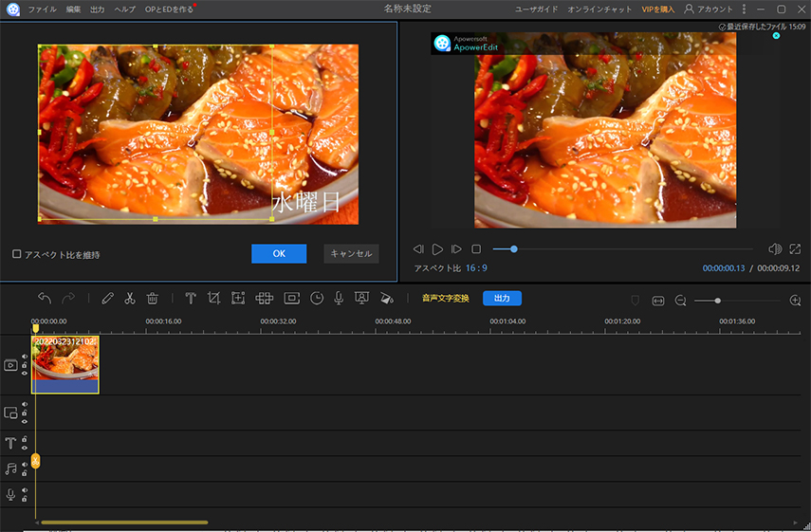Viewport: 811px width, 532px height.
Task: Select the crop tool icon
Action: pos(213,298)
